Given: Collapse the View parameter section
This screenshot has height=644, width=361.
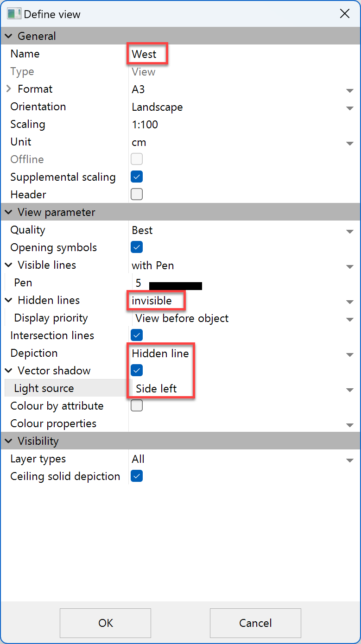Looking at the screenshot, I should pos(9,212).
